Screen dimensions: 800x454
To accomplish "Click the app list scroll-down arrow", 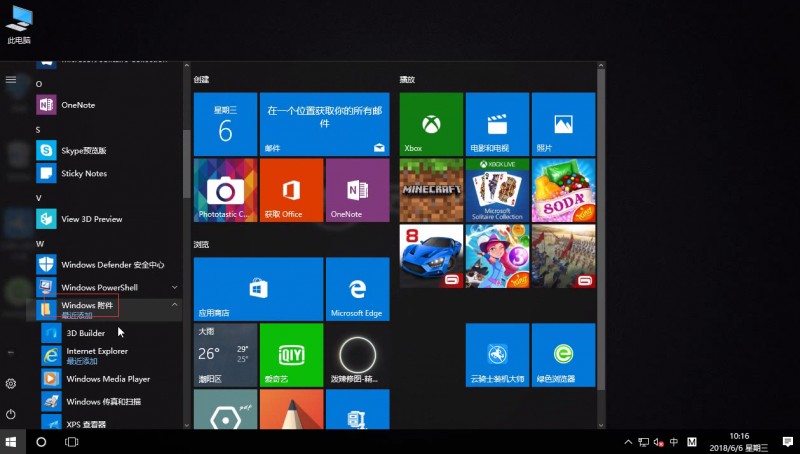I will (186, 425).
